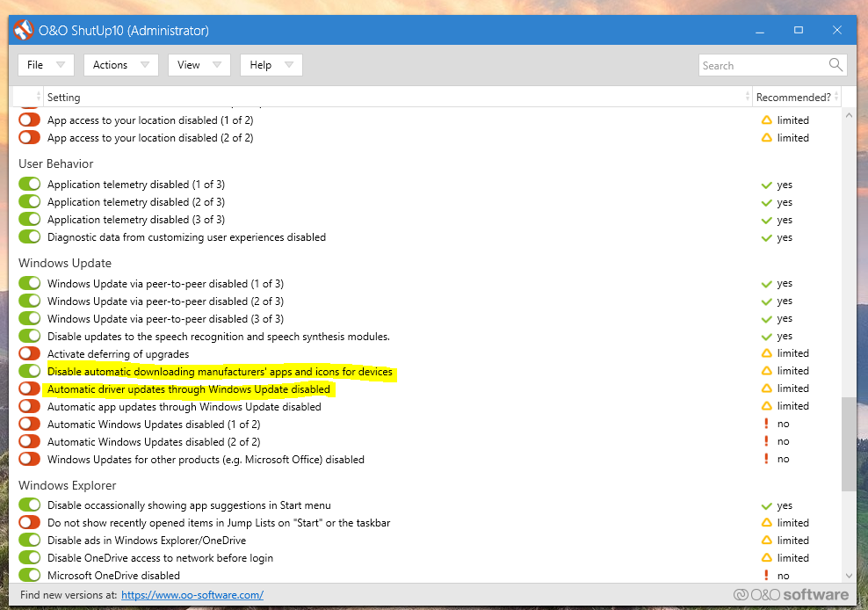868x610 pixels.
Task: Click the scrollbar up arrow
Action: click(850, 115)
